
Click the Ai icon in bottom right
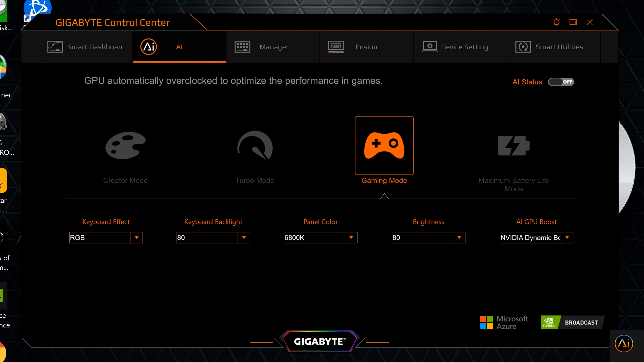click(624, 343)
